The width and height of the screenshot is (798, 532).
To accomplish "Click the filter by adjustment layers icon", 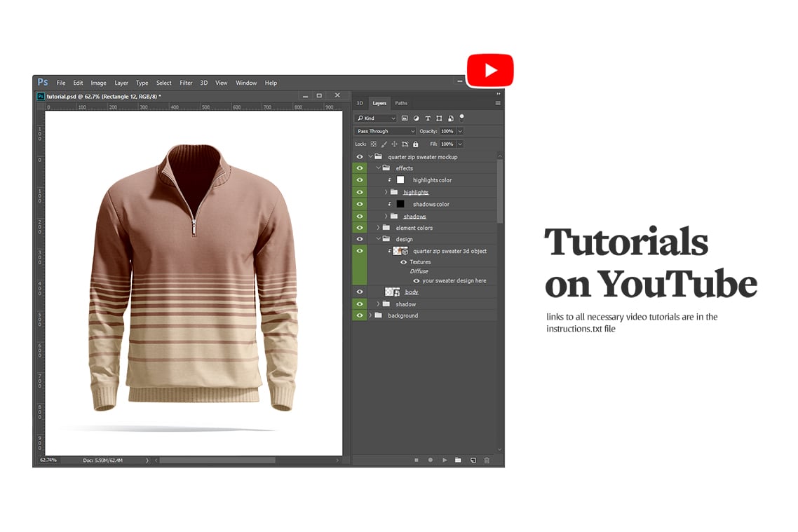I will [417, 118].
